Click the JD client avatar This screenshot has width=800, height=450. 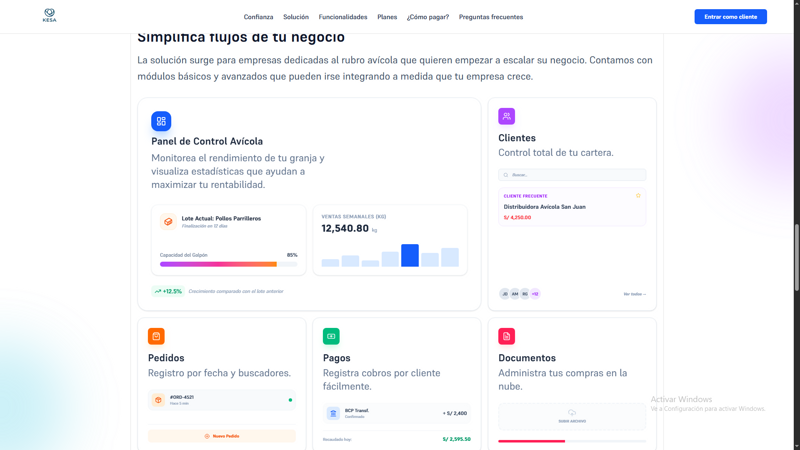pos(505,294)
